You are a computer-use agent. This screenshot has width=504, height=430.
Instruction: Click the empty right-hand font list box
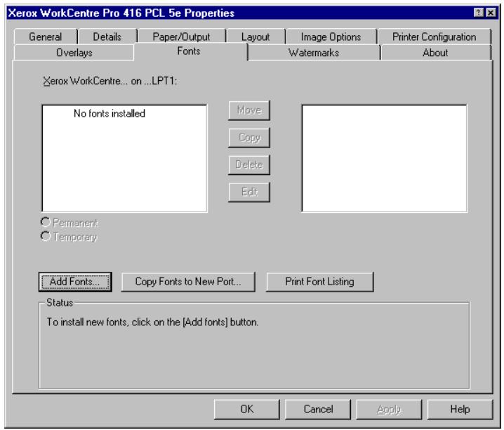(384, 158)
